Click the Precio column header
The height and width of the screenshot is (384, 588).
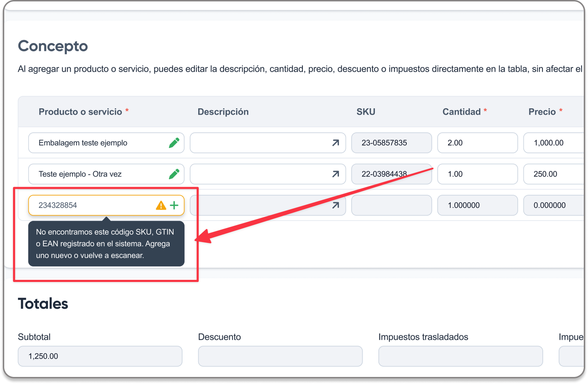[x=545, y=112]
